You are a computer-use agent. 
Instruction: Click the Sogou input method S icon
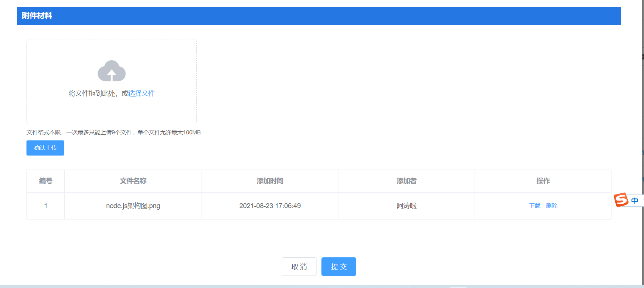621,200
